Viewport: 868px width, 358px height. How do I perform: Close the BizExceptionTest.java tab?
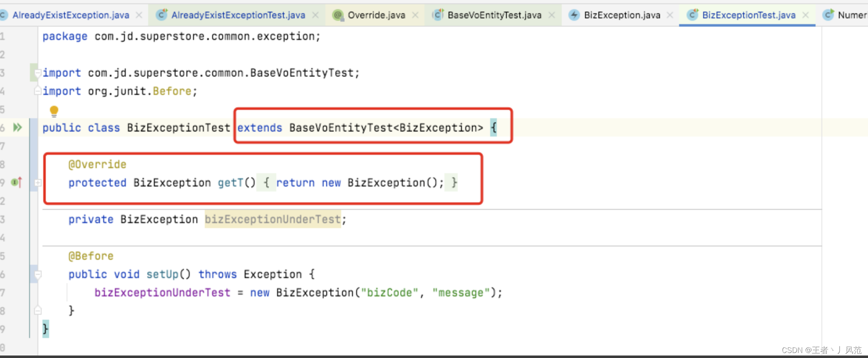pos(806,15)
